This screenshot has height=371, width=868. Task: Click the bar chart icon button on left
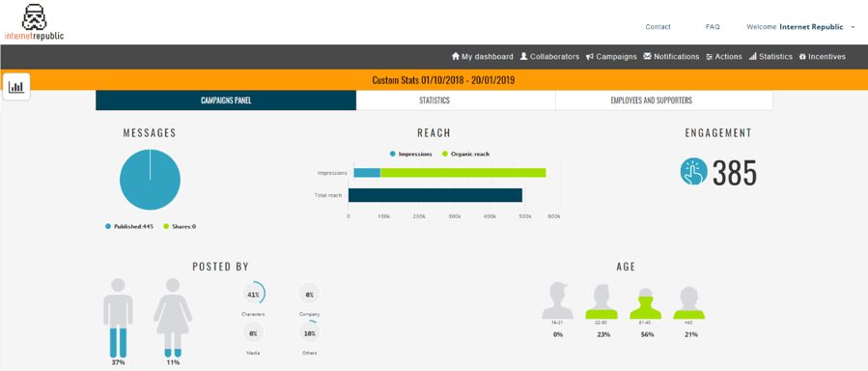point(16,87)
